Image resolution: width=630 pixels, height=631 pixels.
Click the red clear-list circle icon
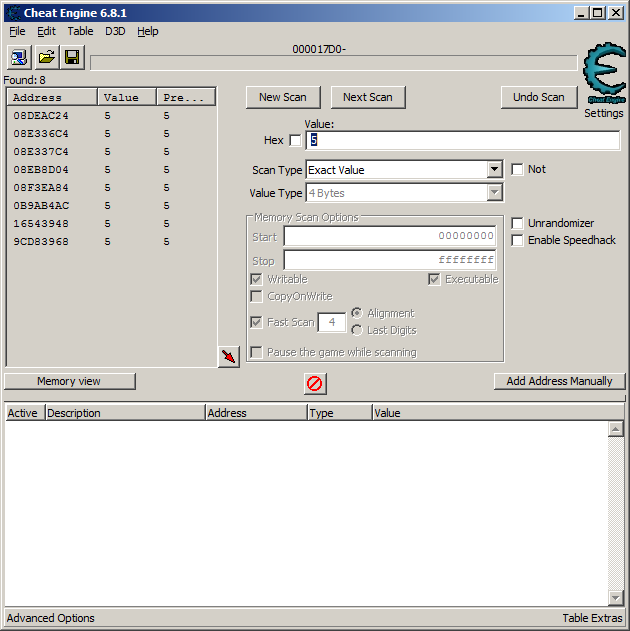point(315,384)
